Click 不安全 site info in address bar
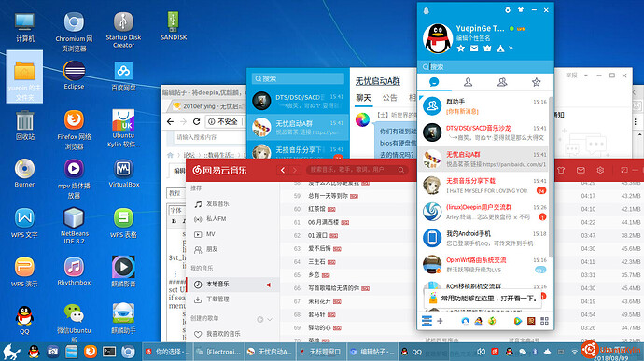The height and width of the screenshot is (361, 644). [x=224, y=121]
